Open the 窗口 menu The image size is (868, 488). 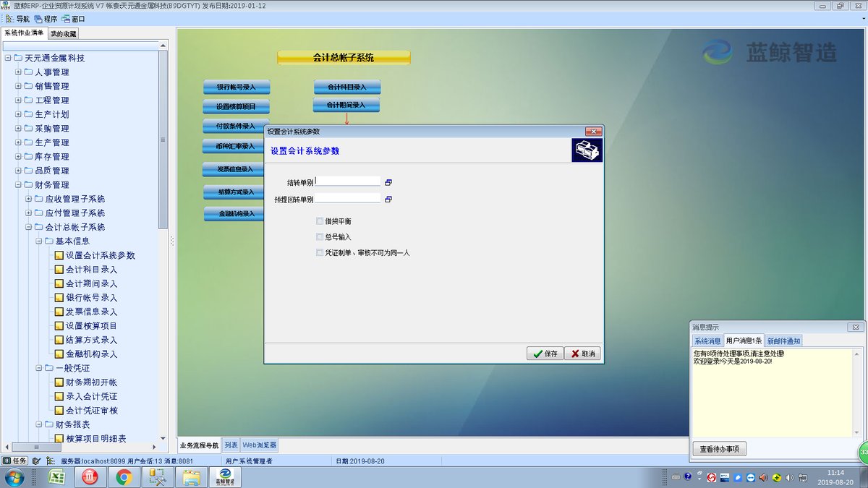[74, 19]
